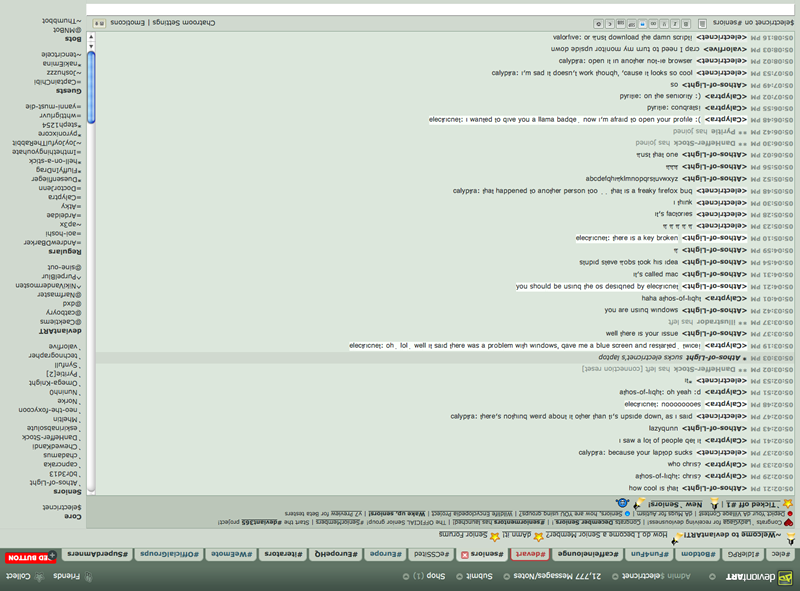Open the 21,777 Messages/Notes link

point(557,576)
